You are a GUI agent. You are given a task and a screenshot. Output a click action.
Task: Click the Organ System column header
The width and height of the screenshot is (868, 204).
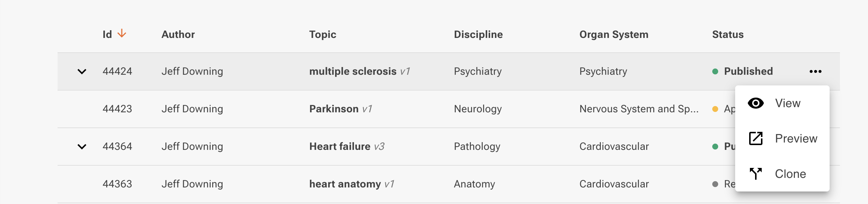pyautogui.click(x=614, y=35)
